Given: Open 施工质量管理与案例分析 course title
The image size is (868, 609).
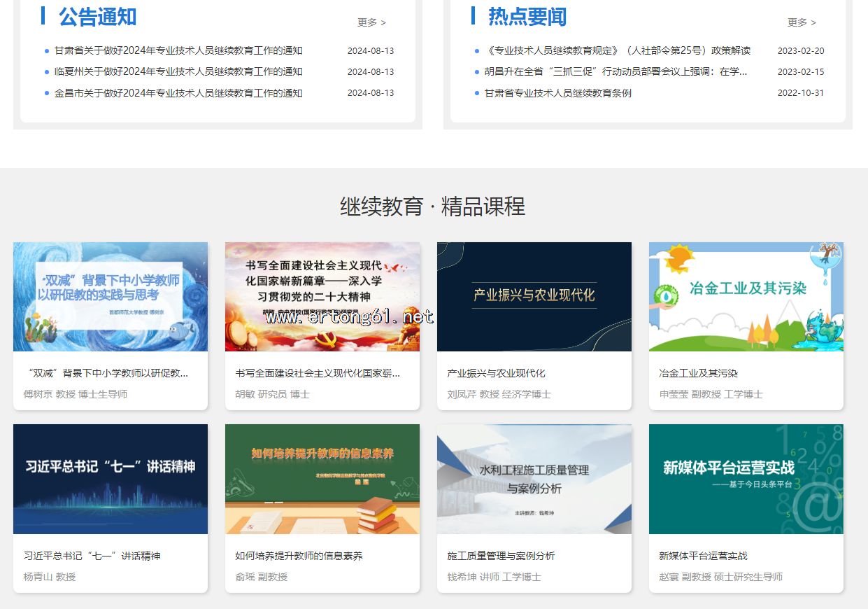Looking at the screenshot, I should 501,556.
